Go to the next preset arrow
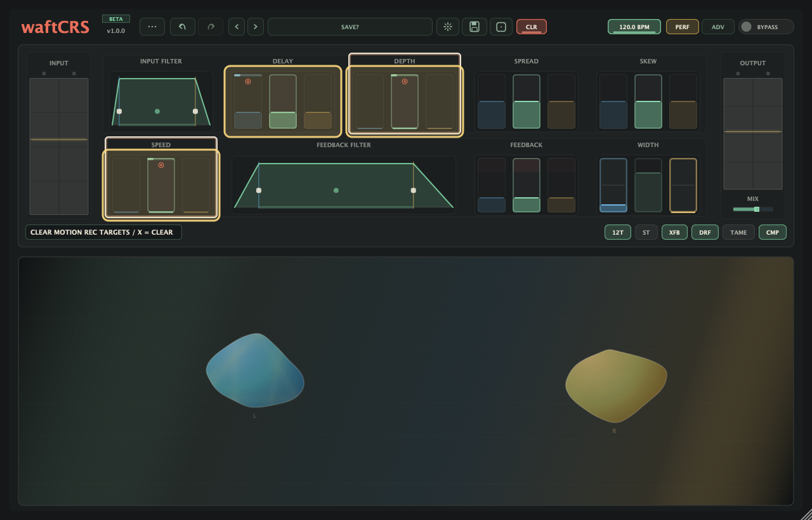The width and height of the screenshot is (812, 520). (x=256, y=27)
